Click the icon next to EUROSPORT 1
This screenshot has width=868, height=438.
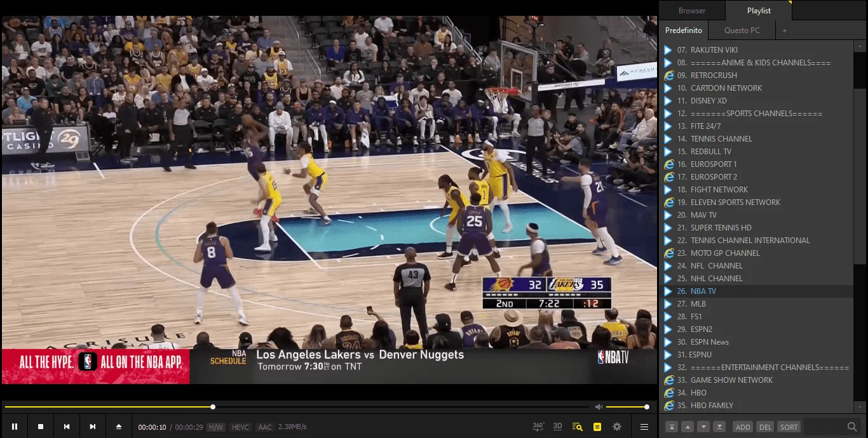[x=668, y=164]
